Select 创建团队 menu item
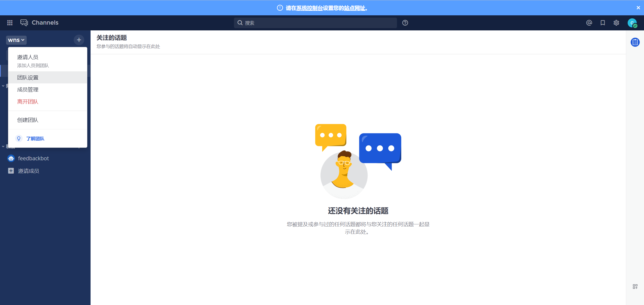644x305 pixels. pos(28,120)
